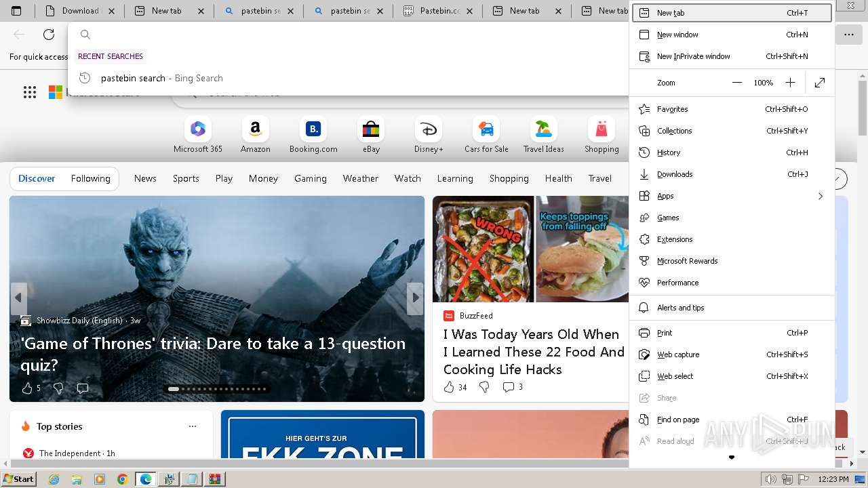Choose Find on page entry
868x488 pixels.
(732, 420)
